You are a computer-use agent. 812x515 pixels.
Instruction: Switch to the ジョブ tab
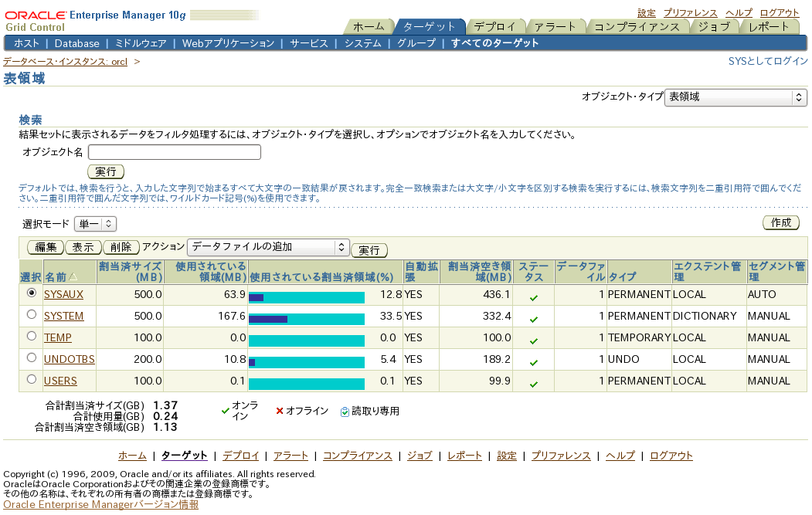pos(715,26)
